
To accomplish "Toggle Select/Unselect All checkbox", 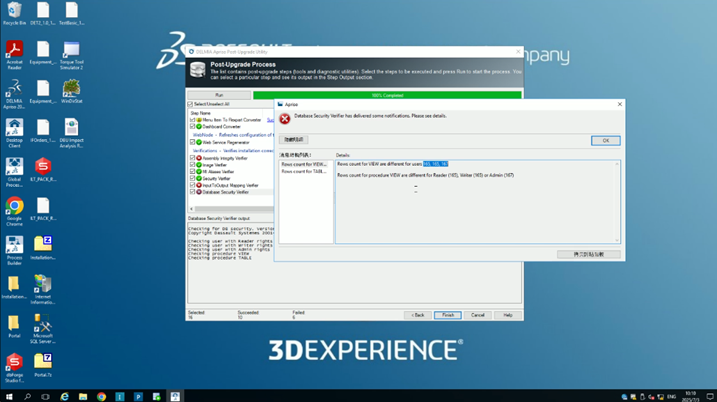I will click(x=190, y=104).
